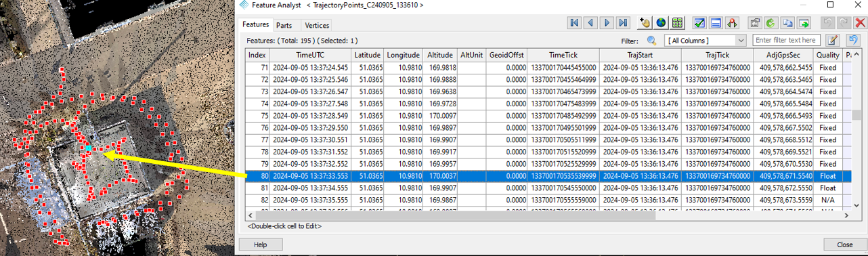Toggle the red pin zoom-to-feature button
This screenshot has width=868, height=256.
733,23
